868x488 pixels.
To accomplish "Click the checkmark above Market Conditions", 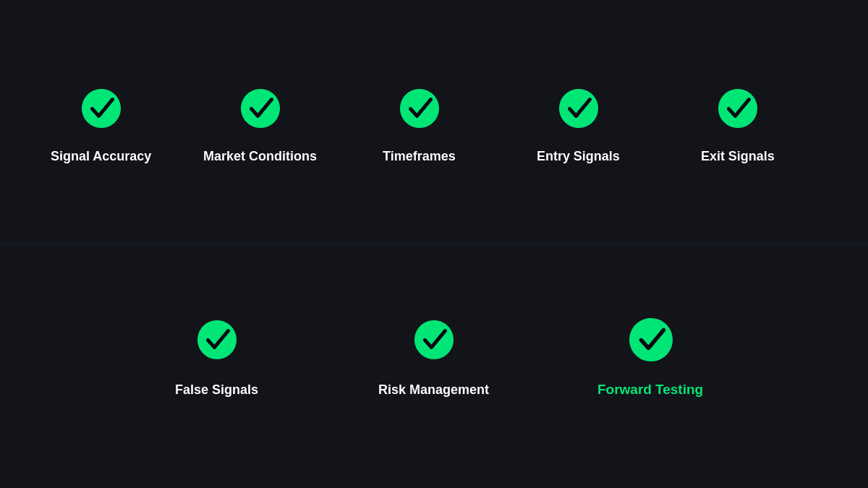I will click(x=260, y=108).
